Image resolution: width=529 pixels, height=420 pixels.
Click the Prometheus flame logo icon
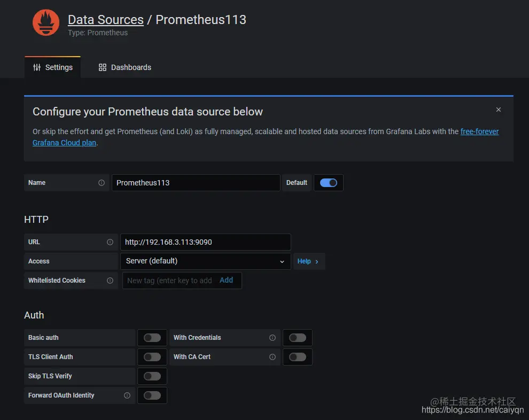tap(46, 22)
